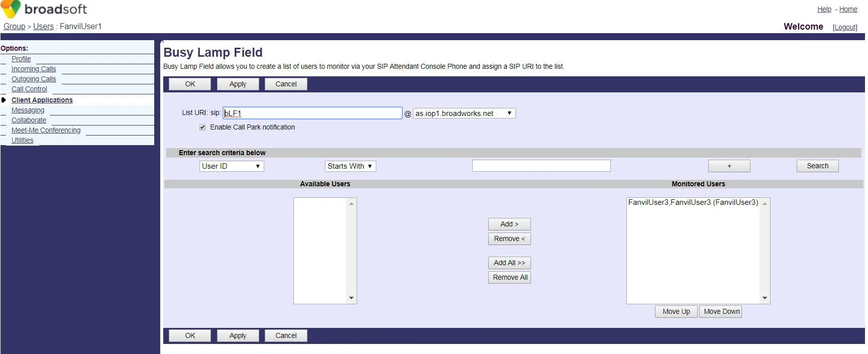Click the Search button
The image size is (868, 354).
pos(817,166)
